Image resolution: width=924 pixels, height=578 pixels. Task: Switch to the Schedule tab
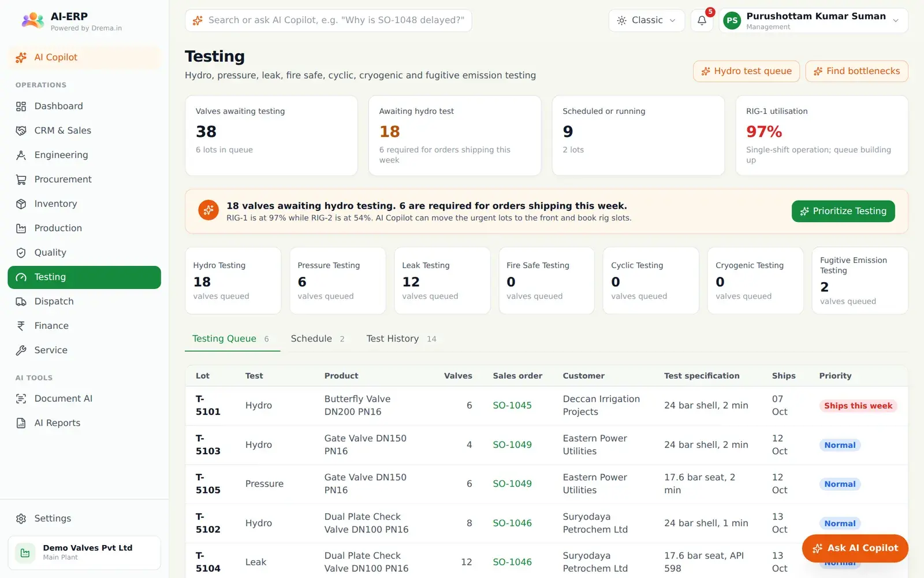click(318, 339)
